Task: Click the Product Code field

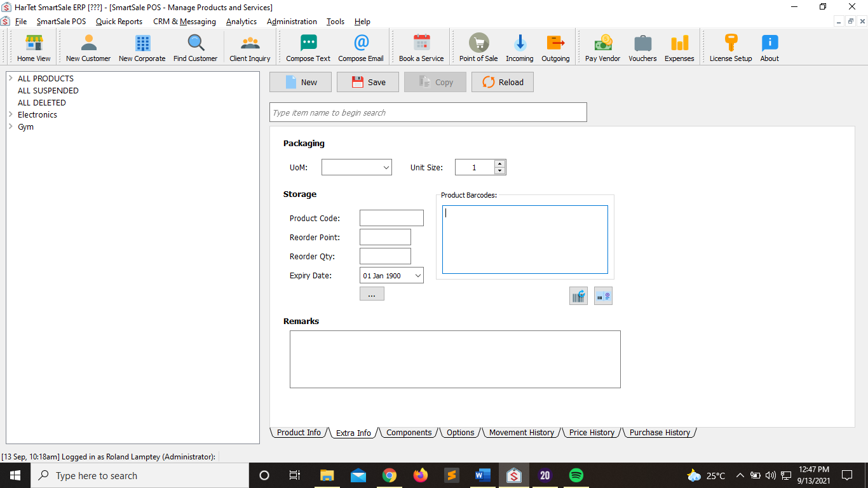Action: pyautogui.click(x=391, y=218)
